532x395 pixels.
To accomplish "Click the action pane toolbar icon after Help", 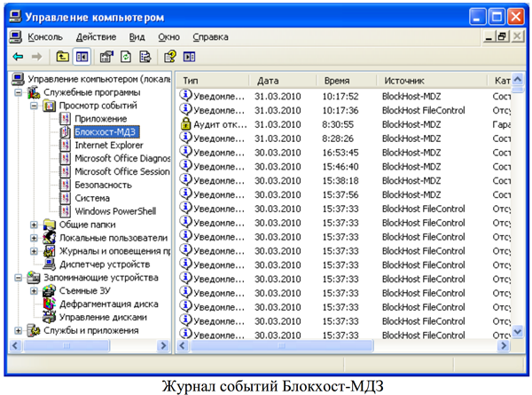I will coord(190,57).
